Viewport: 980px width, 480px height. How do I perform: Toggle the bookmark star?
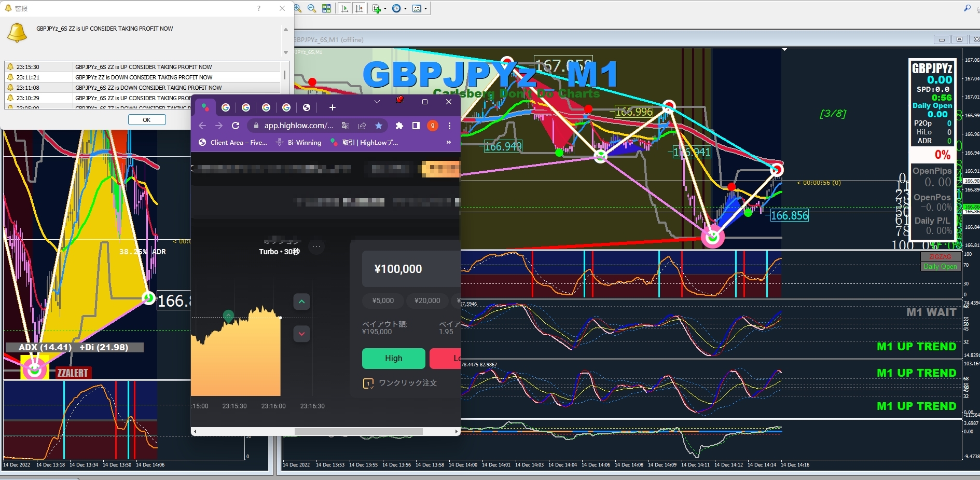tap(379, 126)
